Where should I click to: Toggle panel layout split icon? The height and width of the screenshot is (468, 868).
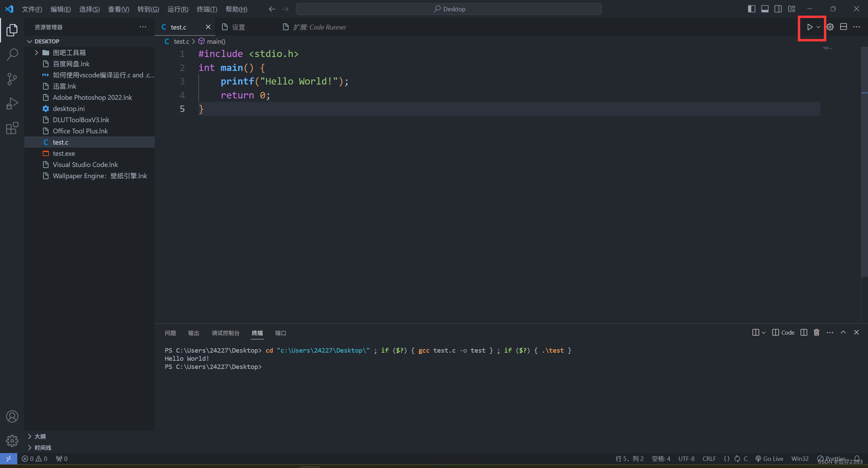pyautogui.click(x=843, y=26)
